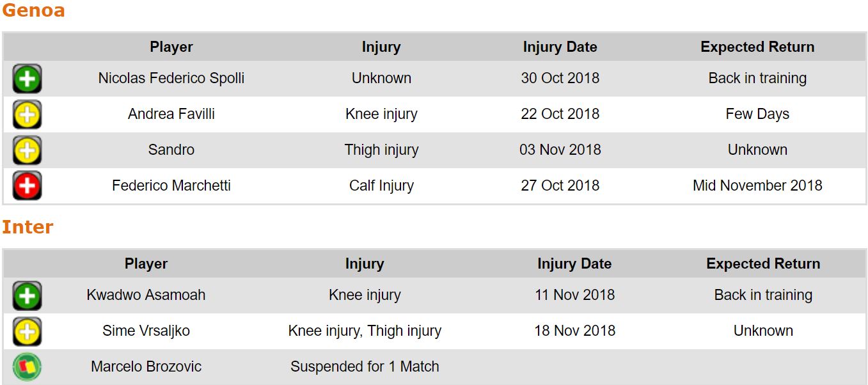Click red injury icon for Federico Marchetti
868x385 pixels.
point(27,186)
